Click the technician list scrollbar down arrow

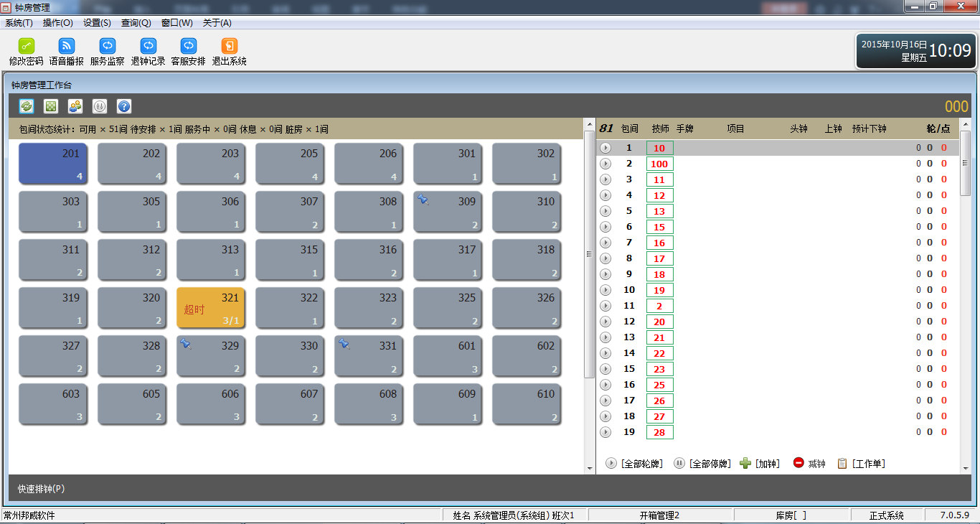pos(966,468)
